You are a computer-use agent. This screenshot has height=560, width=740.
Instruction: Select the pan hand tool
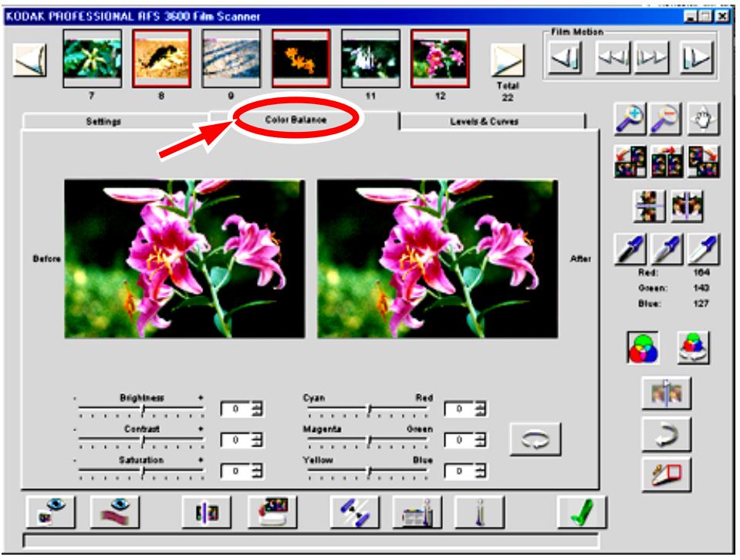point(703,119)
